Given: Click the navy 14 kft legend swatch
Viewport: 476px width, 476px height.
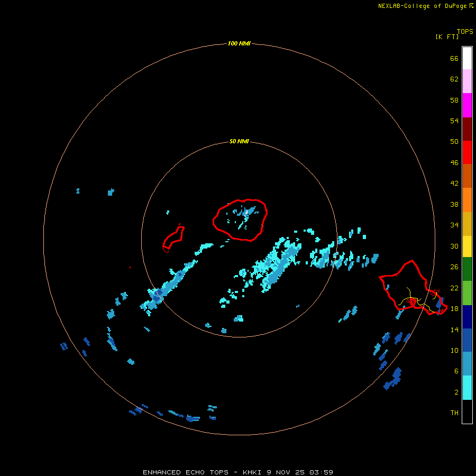Looking at the screenshot, I should [467, 317].
